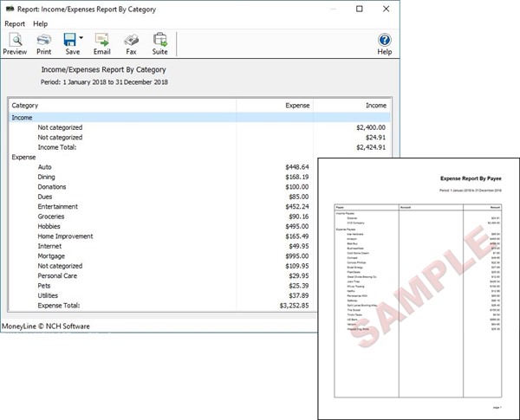Select the Auto expense row
The height and width of the screenshot is (420, 520).
[163, 167]
